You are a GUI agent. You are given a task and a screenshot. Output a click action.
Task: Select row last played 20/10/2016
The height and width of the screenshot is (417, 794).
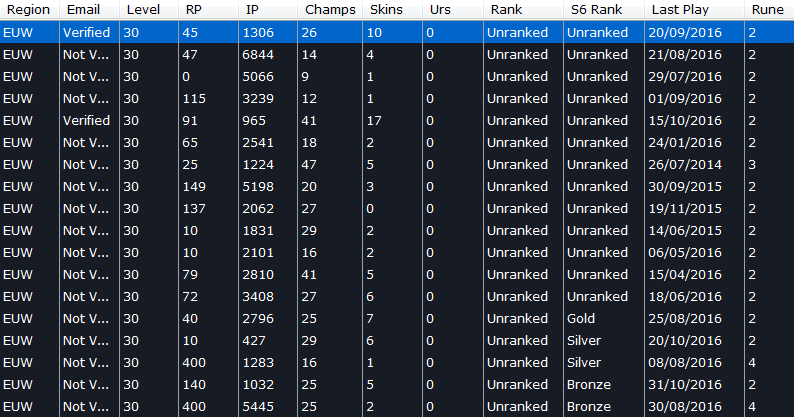click(x=397, y=340)
